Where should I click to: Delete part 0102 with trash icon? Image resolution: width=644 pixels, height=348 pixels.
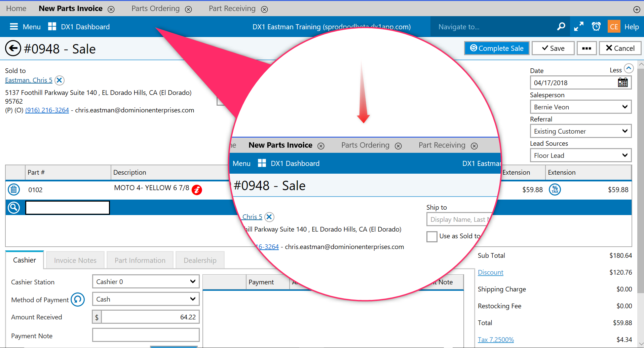tap(14, 189)
